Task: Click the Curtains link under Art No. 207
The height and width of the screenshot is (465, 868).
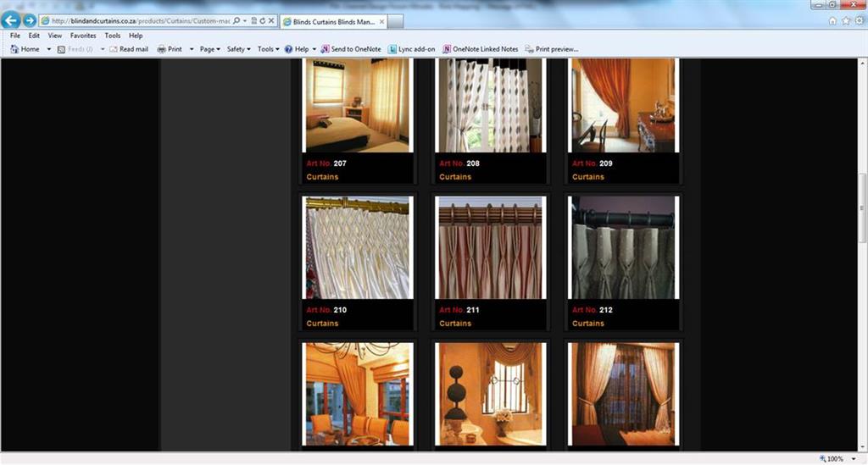Action: coord(322,177)
